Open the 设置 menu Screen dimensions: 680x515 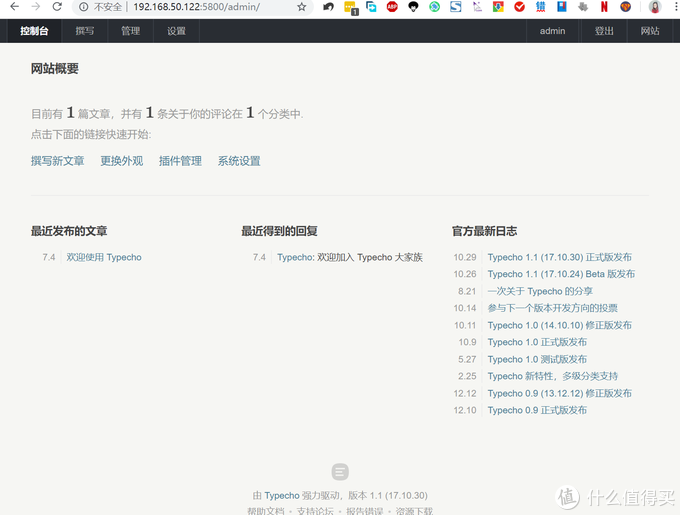pyautogui.click(x=177, y=31)
